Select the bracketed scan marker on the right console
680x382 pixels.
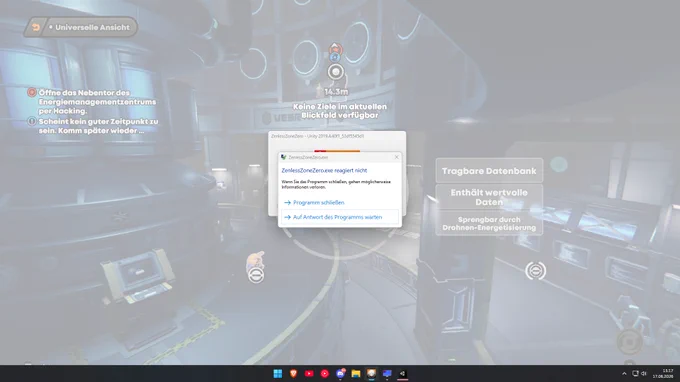coord(536,271)
